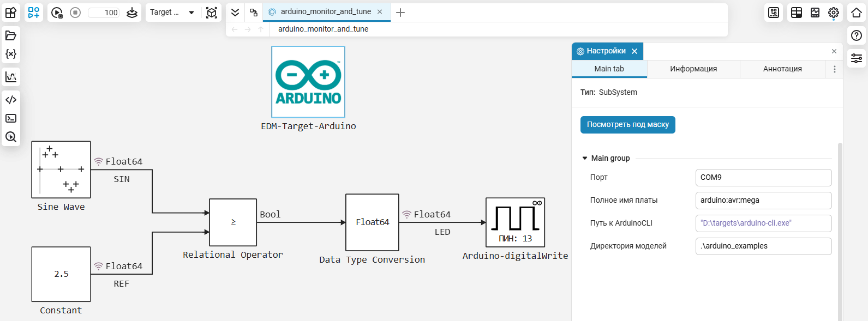Open the graphs chart icon in sidebar
Image resolution: width=868 pixels, height=321 pixels.
pyautogui.click(x=11, y=77)
